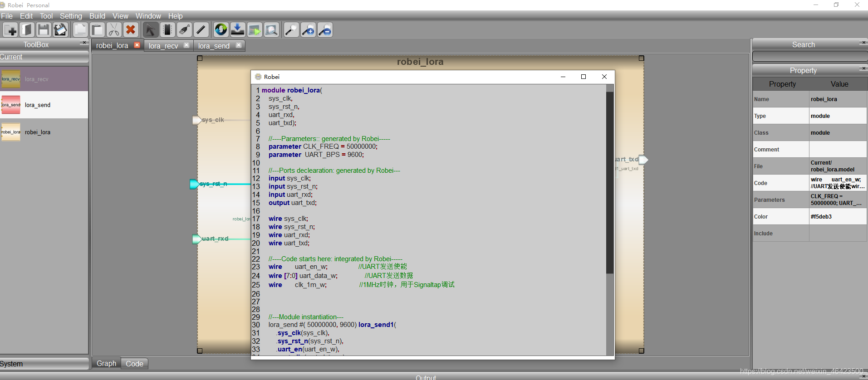Image resolution: width=868 pixels, height=380 pixels.
Task: Switch to the Code view tab
Action: pyautogui.click(x=134, y=364)
